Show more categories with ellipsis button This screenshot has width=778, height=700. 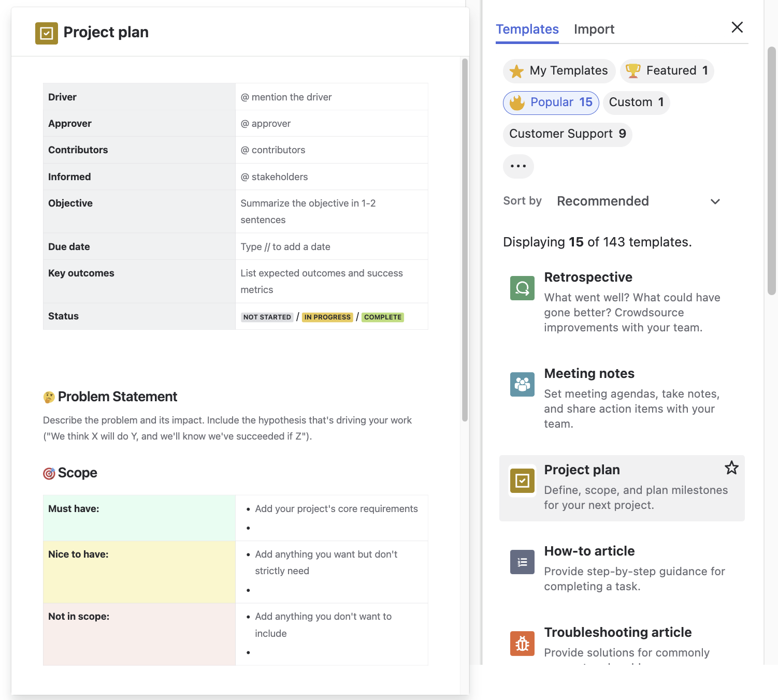518,166
